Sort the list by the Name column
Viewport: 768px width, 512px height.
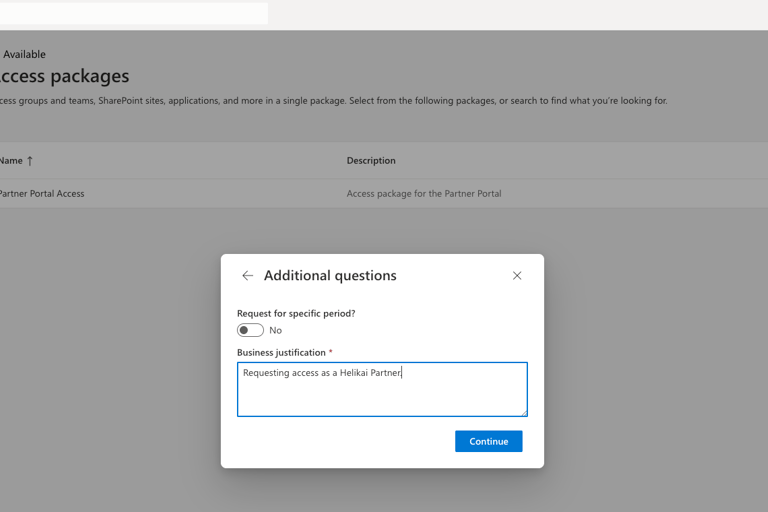(11, 161)
